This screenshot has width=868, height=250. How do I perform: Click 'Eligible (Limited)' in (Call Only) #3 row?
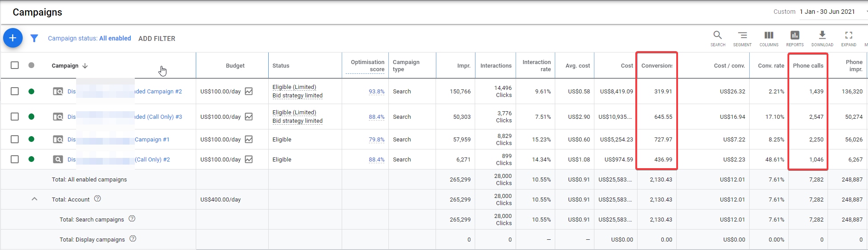tap(294, 113)
